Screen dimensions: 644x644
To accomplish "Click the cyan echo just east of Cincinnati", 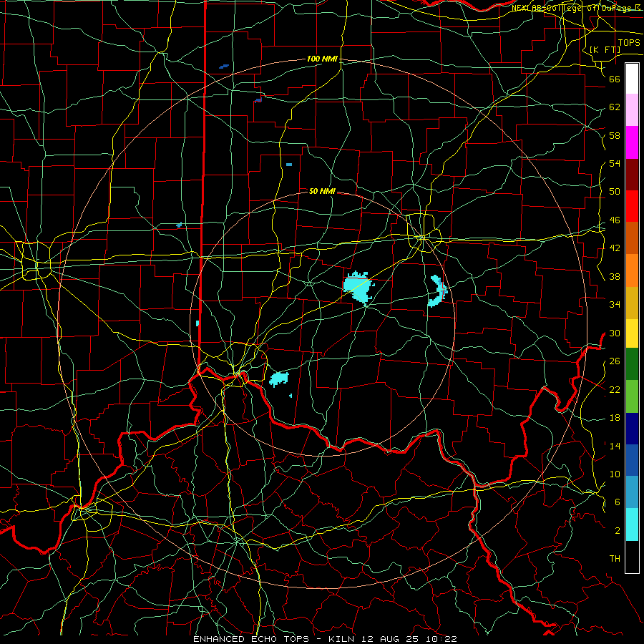I will pos(279,379).
